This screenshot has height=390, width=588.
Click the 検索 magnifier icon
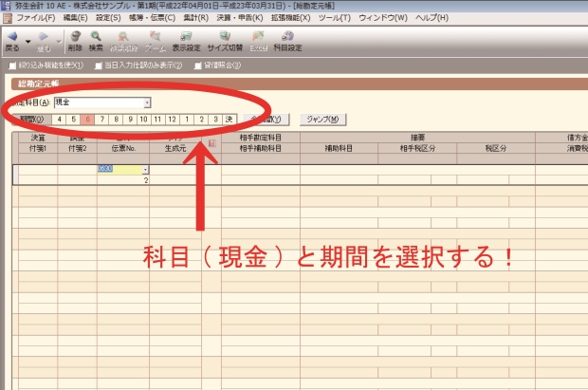[x=96, y=36]
